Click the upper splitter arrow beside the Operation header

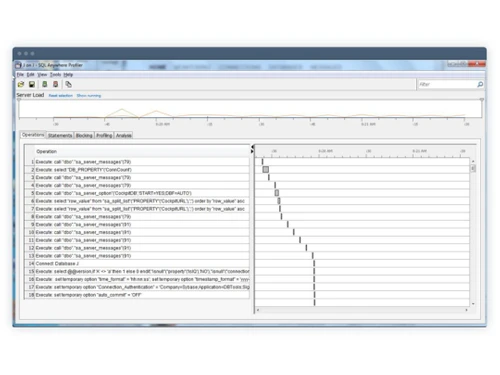click(x=252, y=147)
